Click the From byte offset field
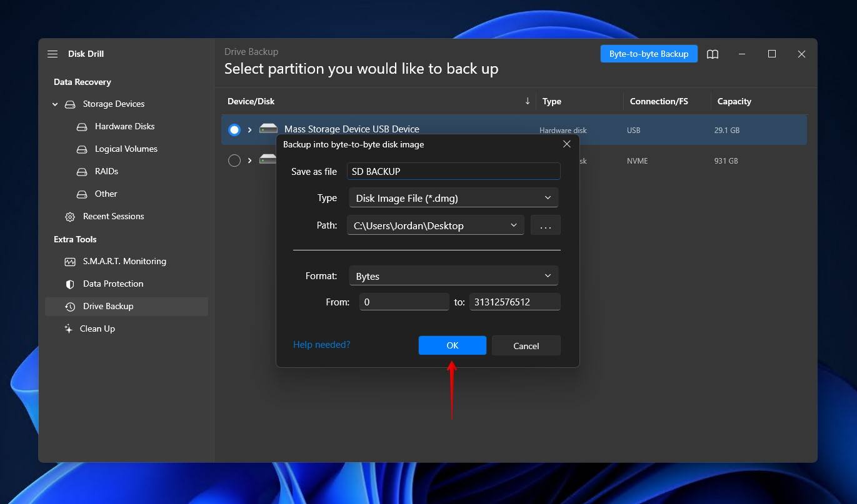The width and height of the screenshot is (857, 504). [x=404, y=302]
